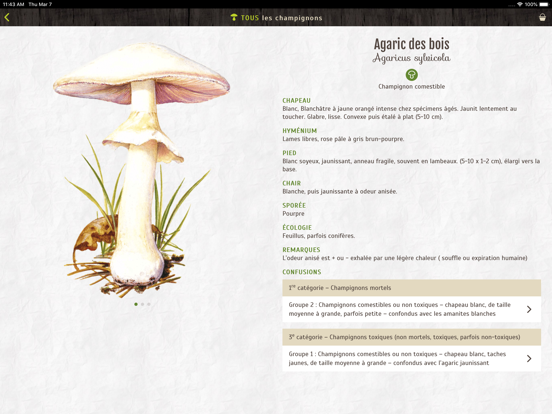Select third image page dot
552x414 pixels.
149,304
